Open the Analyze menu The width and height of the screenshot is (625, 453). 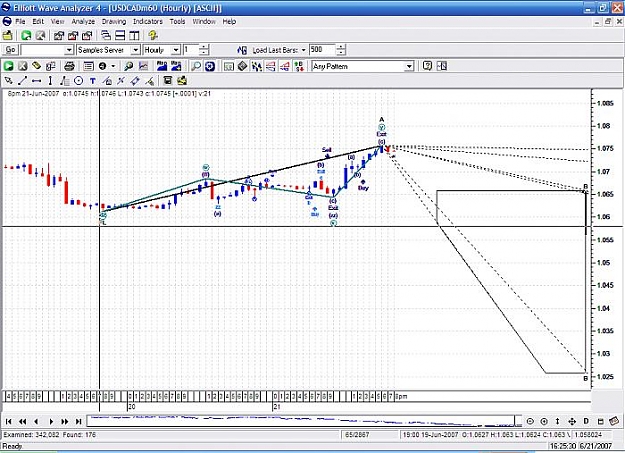tap(83, 22)
